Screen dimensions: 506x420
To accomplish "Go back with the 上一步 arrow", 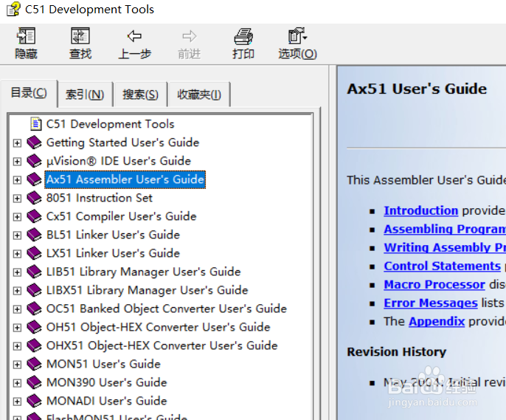I will pyautogui.click(x=134, y=36).
